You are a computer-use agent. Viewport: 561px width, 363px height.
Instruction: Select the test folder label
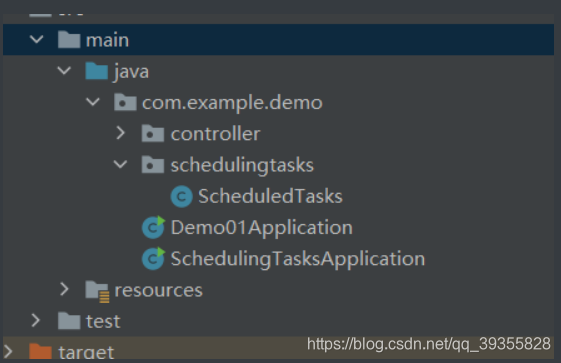click(x=103, y=321)
